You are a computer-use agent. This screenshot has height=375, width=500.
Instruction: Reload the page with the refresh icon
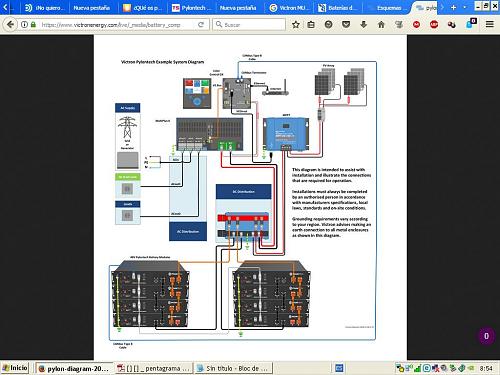pos(201,24)
